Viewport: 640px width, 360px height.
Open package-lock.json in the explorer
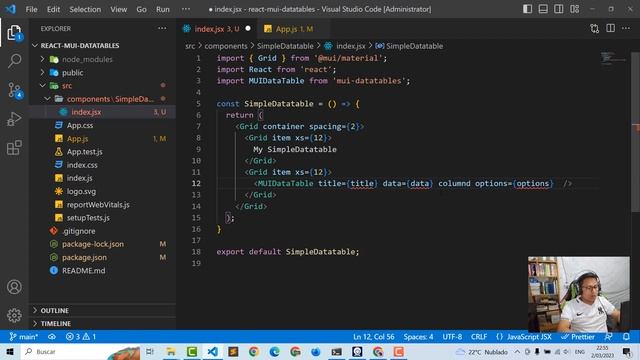coord(102,244)
